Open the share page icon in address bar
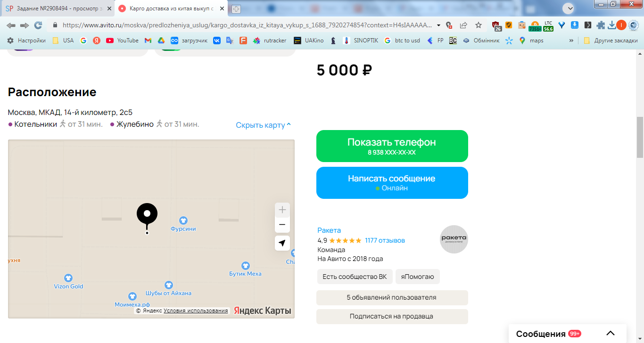The width and height of the screenshot is (644, 343). (x=463, y=25)
